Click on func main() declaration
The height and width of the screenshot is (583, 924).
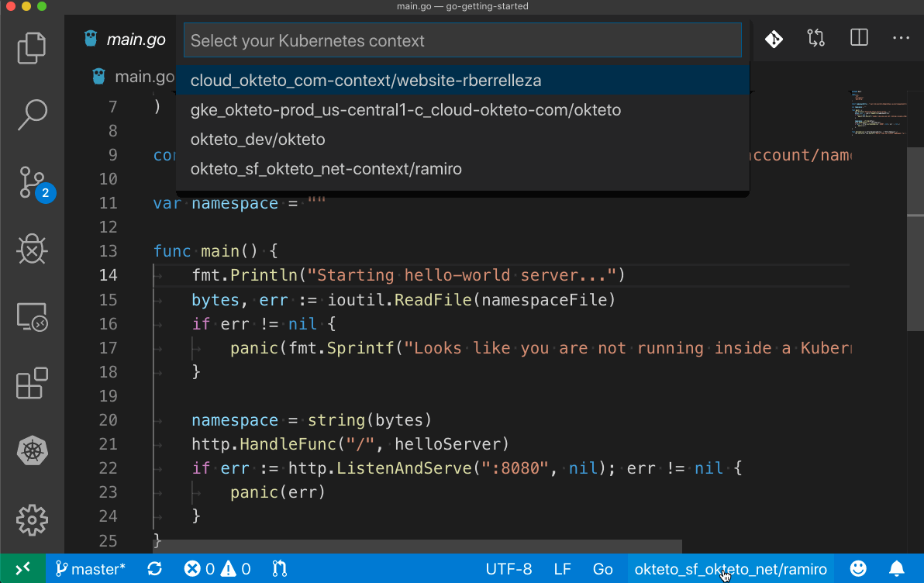tap(215, 251)
